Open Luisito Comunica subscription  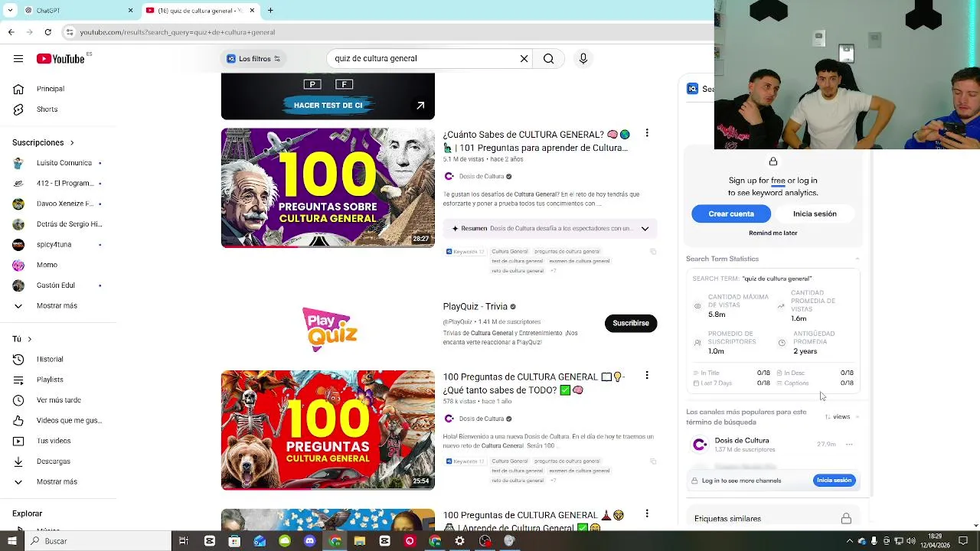(x=64, y=163)
